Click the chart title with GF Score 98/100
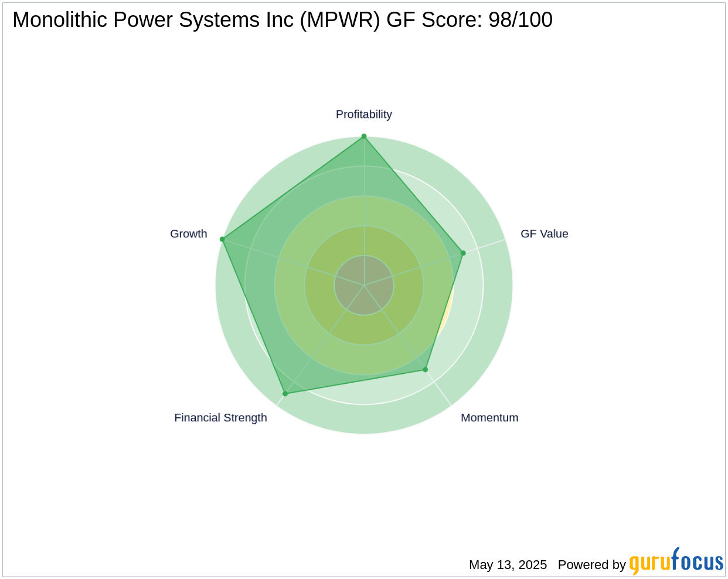728x579 pixels. [282, 20]
